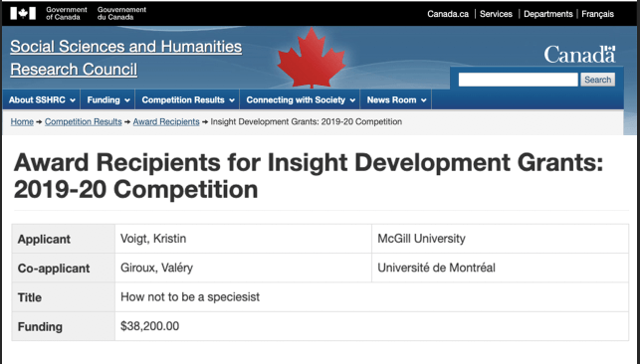
Task: Open the Services link in top bar
Action: point(496,14)
